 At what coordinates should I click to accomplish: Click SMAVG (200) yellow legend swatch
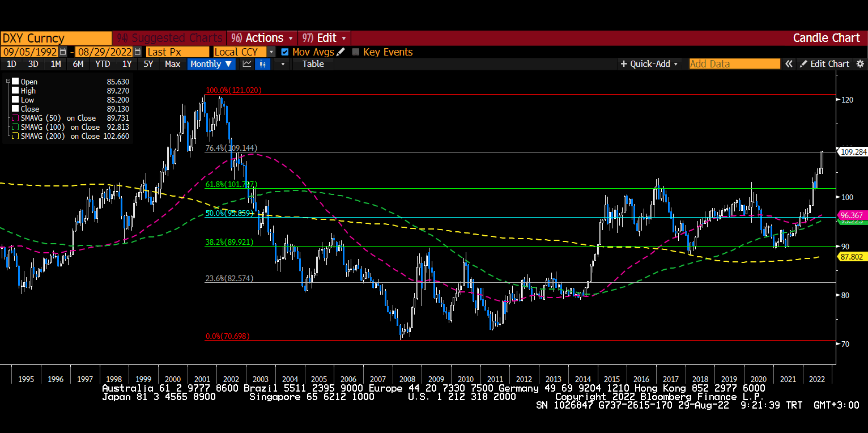(15, 136)
